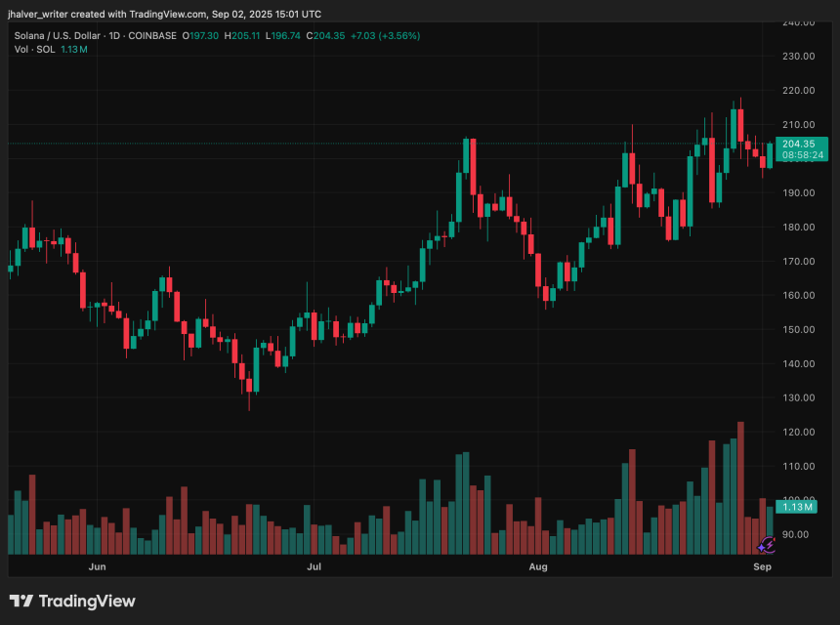Viewport: 840px width, 625px height.
Task: Click the TradingView logo
Action: coord(72,602)
